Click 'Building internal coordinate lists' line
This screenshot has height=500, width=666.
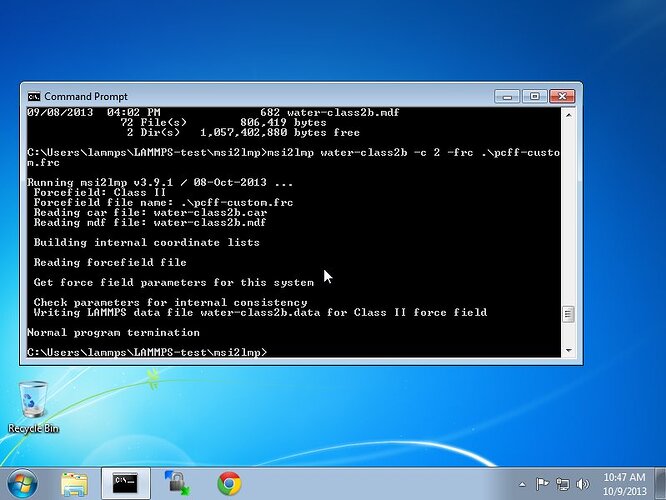[x=147, y=243]
